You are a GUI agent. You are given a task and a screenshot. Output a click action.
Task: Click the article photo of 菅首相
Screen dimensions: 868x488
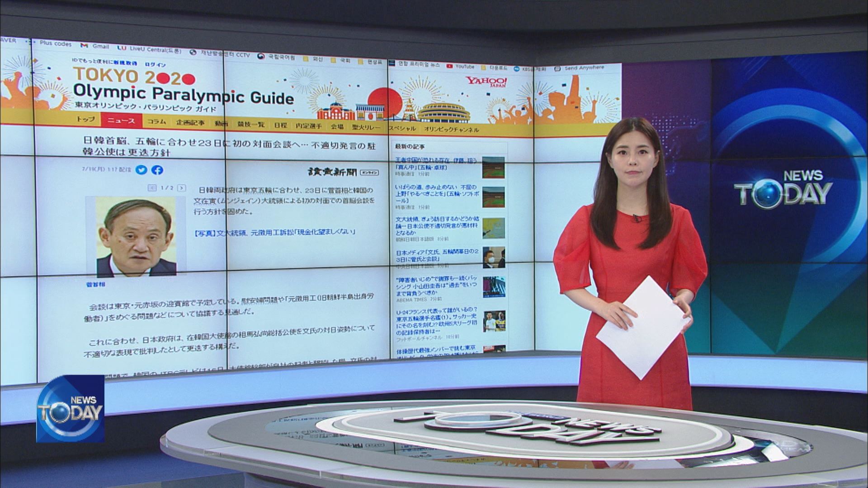pos(136,236)
